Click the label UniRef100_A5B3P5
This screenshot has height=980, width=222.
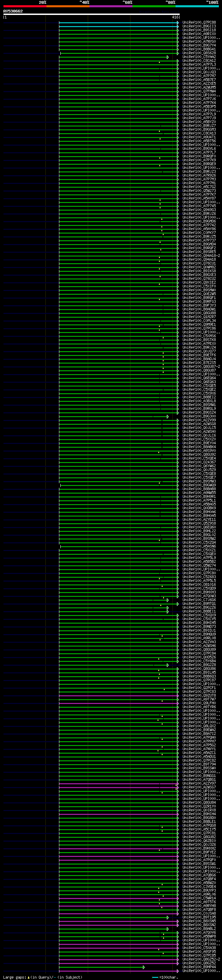click(199, 106)
